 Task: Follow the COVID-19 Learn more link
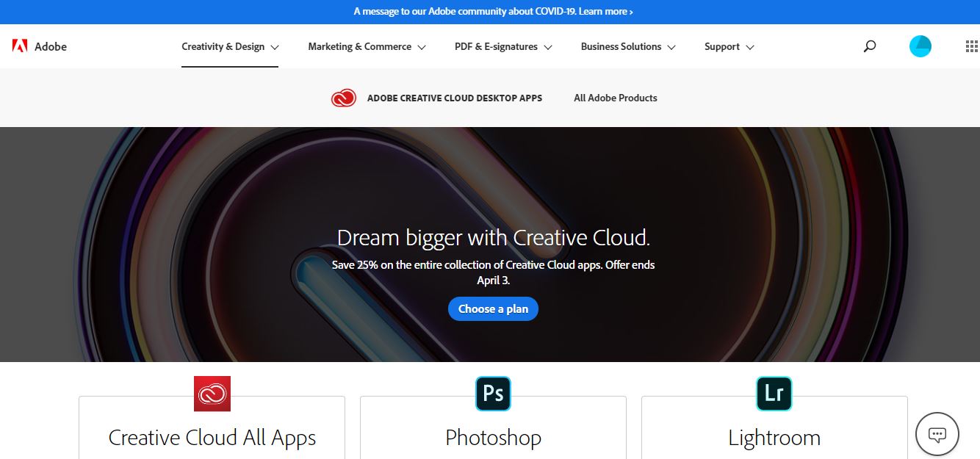pos(606,11)
